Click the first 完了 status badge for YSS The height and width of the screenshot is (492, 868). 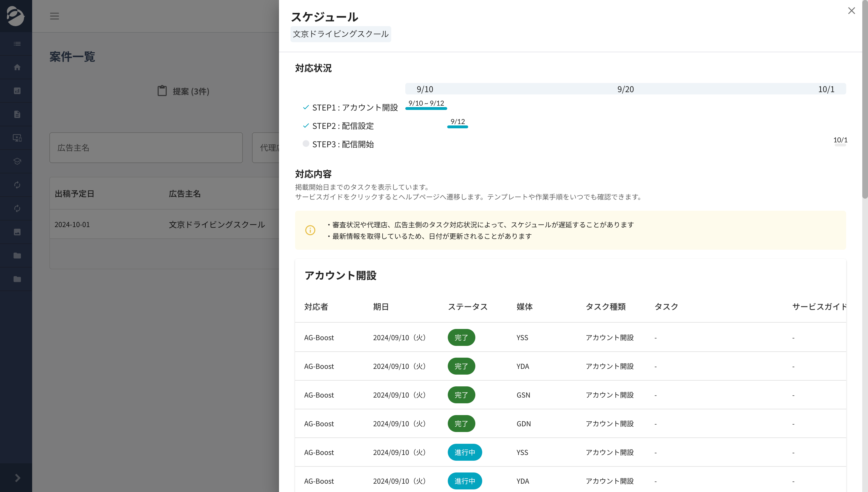pos(461,337)
